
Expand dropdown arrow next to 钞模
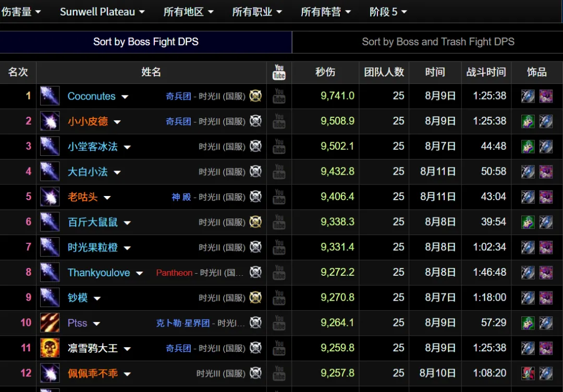[x=97, y=298]
